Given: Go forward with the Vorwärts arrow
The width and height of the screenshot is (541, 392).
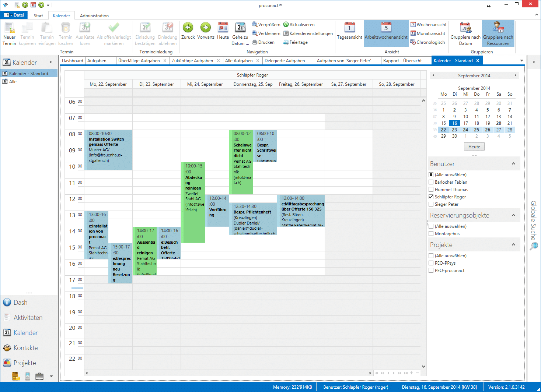Looking at the screenshot, I should 206,31.
